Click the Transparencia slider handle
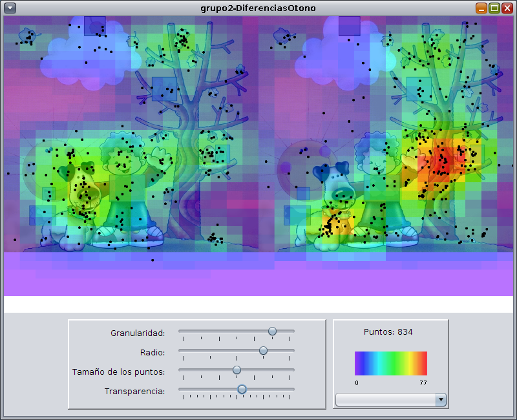Screen dimensions: 517x420 (x=242, y=390)
